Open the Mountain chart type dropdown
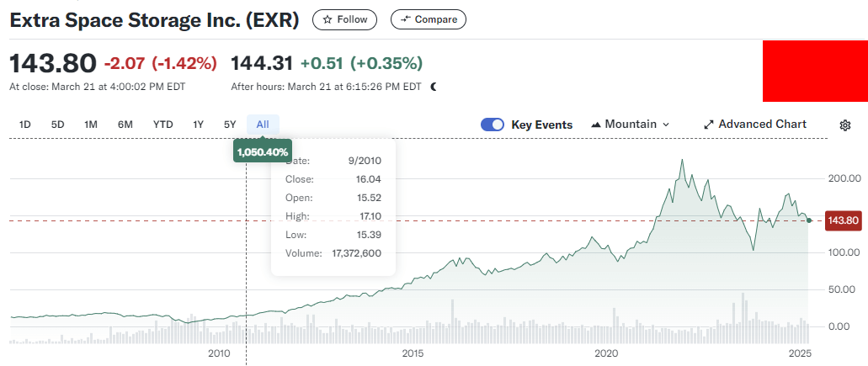 point(631,125)
